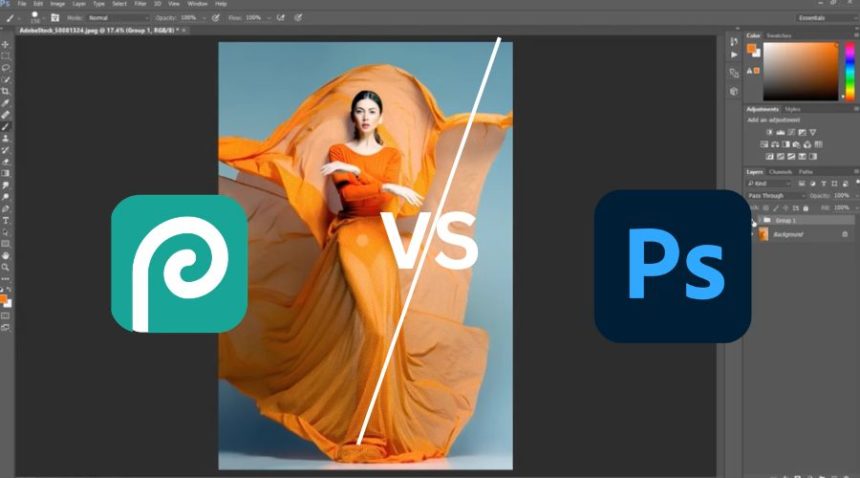Swap foreground and background colors in toolbox

(x=9, y=290)
